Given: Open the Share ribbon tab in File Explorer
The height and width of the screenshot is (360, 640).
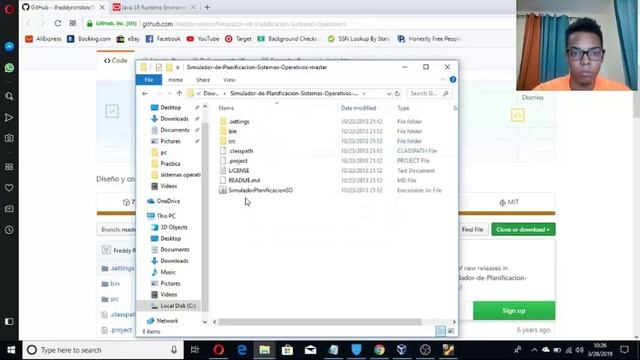Looking at the screenshot, I should (203, 80).
